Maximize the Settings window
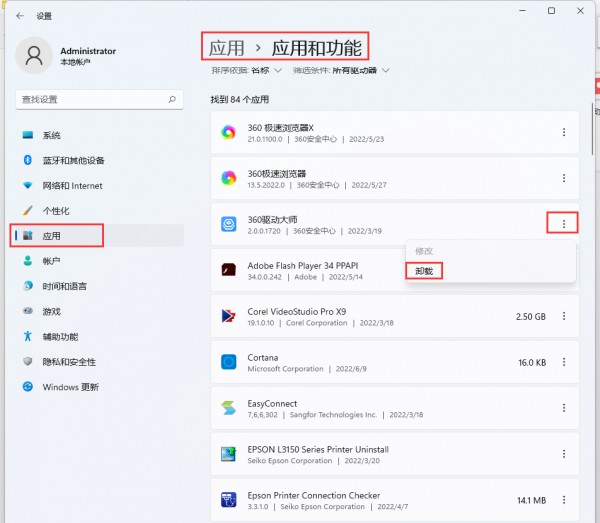Viewport: 600px width, 523px height. (x=551, y=11)
